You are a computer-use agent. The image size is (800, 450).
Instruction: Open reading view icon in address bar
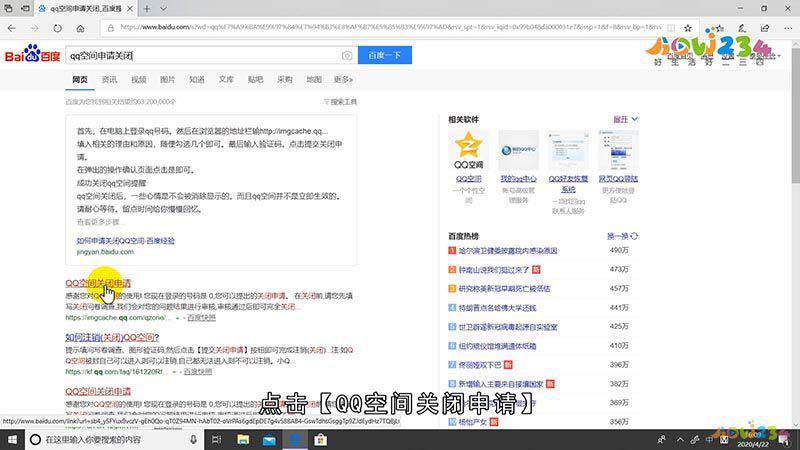[x=671, y=28]
